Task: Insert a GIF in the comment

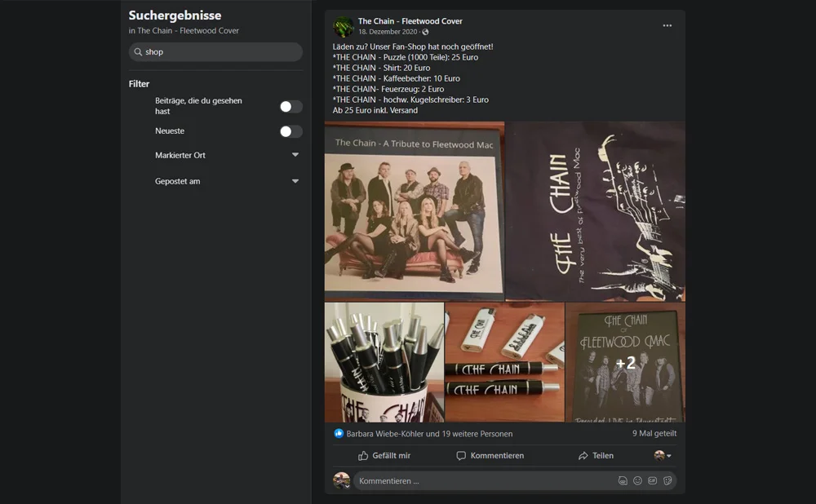Action: (x=652, y=480)
